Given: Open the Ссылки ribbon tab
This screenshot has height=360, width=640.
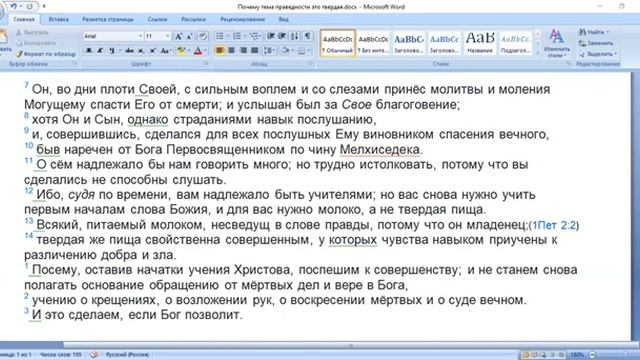Looking at the screenshot, I should coord(157,19).
